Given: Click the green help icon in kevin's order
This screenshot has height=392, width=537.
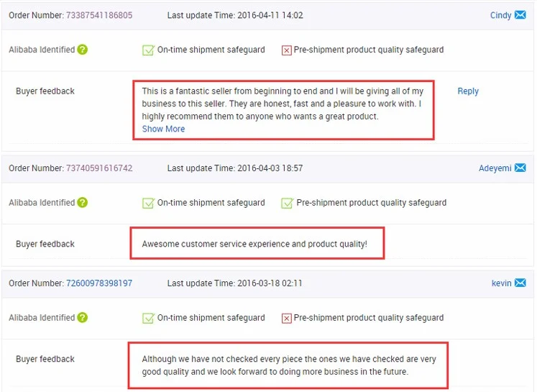Looking at the screenshot, I should tap(82, 317).
